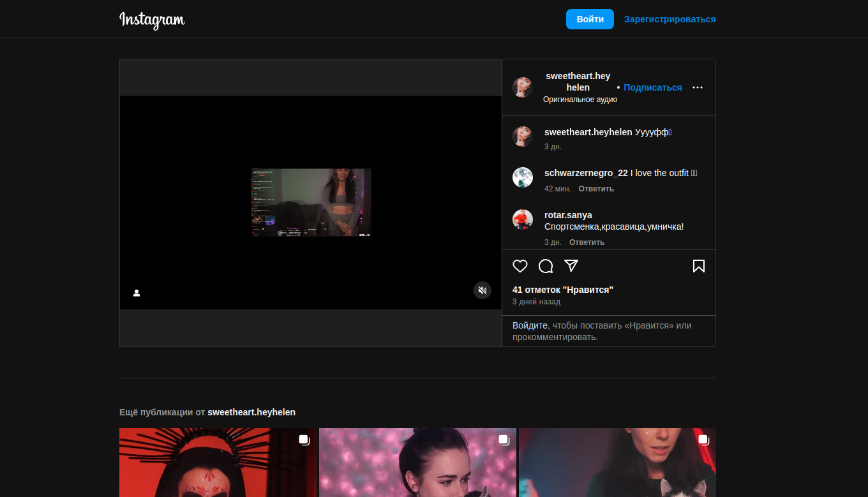868x497 pixels.
Task: Play the video in the post player
Action: pyautogui.click(x=311, y=202)
